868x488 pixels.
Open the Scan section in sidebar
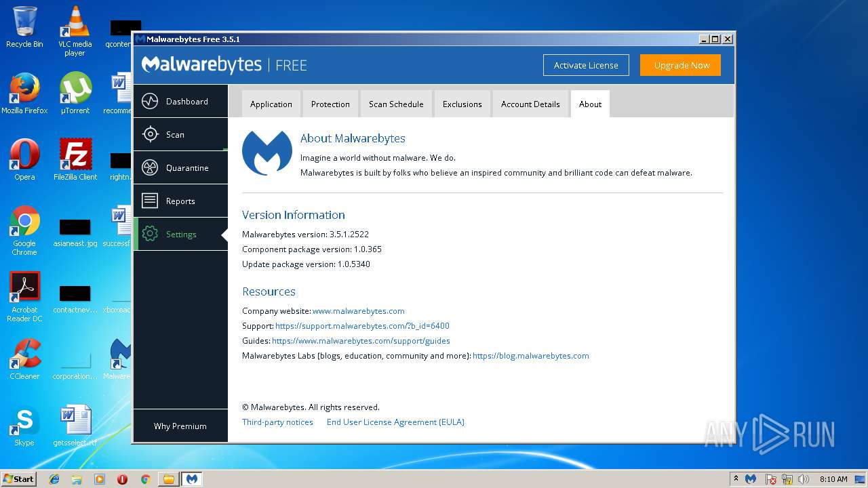pyautogui.click(x=180, y=134)
